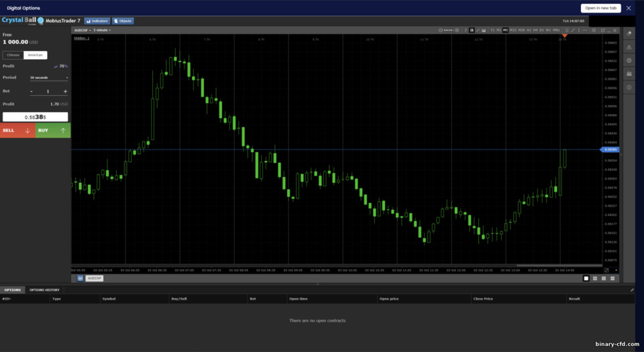Image resolution: width=644 pixels, height=352 pixels.
Task: Select the area chart type icon
Action: pos(484,30)
